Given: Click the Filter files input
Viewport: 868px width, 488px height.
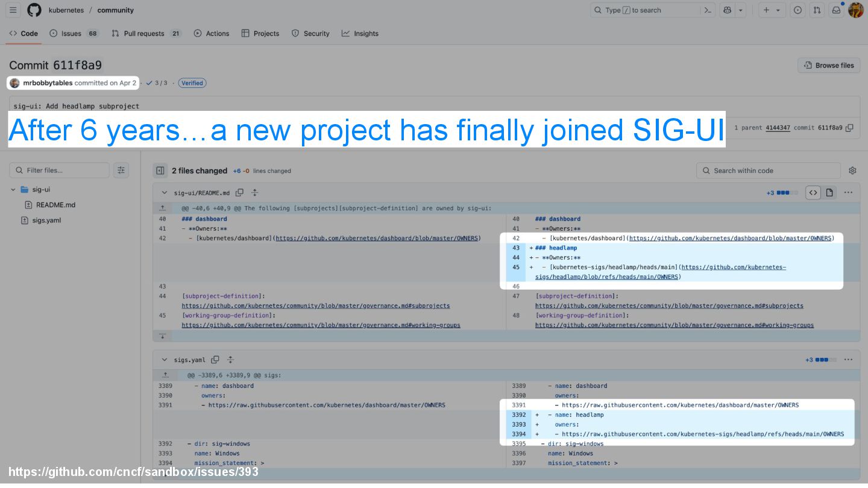Looking at the screenshot, I should pos(60,170).
